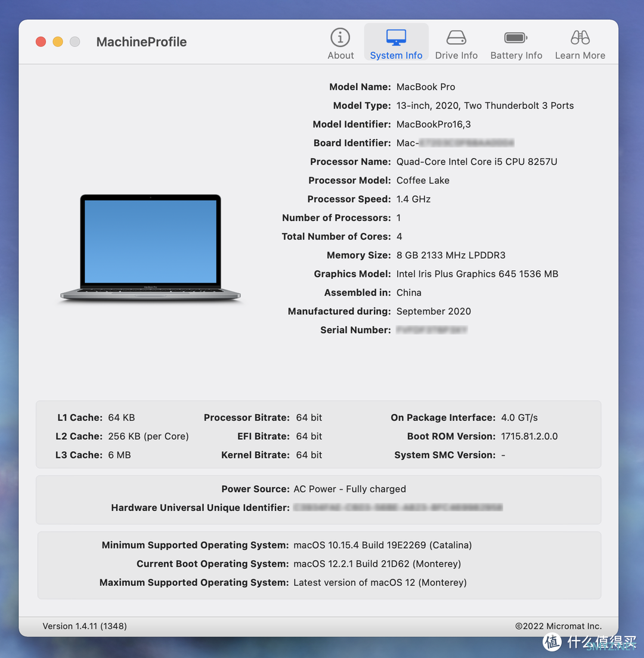Select Power Source value AC Power - Fully charged
The height and width of the screenshot is (658, 644).
point(349,489)
